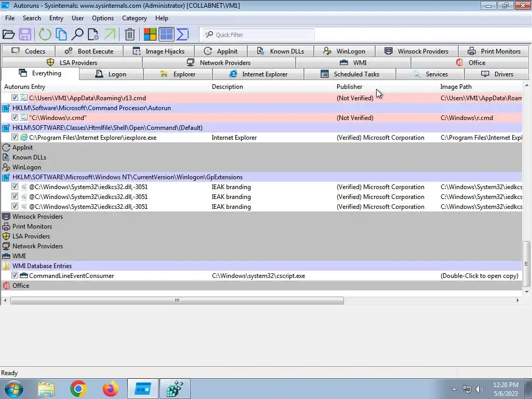Open the File menu
Image resolution: width=532 pixels, height=399 pixels.
click(10, 18)
